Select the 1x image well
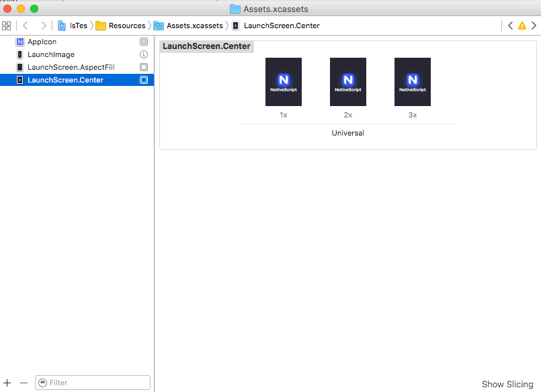The width and height of the screenshot is (541, 392). pyautogui.click(x=283, y=82)
